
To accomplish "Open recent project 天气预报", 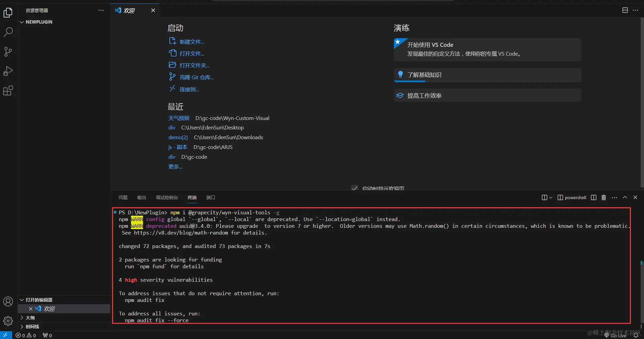I will point(179,118).
